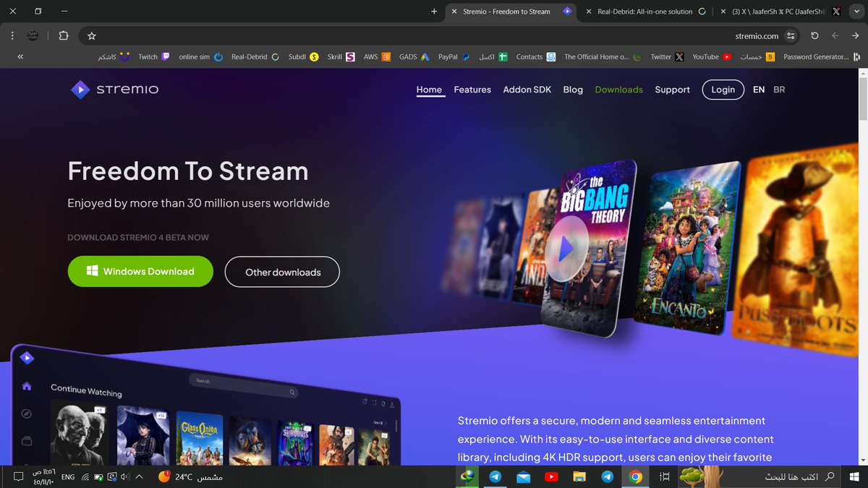
Task: Open the Subdl bookmark
Action: [x=303, y=56]
